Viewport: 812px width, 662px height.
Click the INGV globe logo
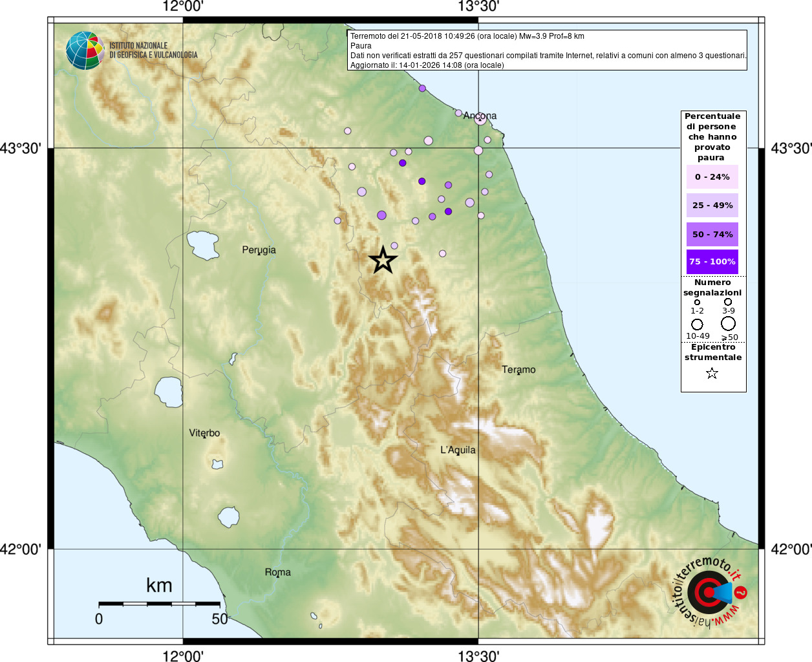point(85,50)
